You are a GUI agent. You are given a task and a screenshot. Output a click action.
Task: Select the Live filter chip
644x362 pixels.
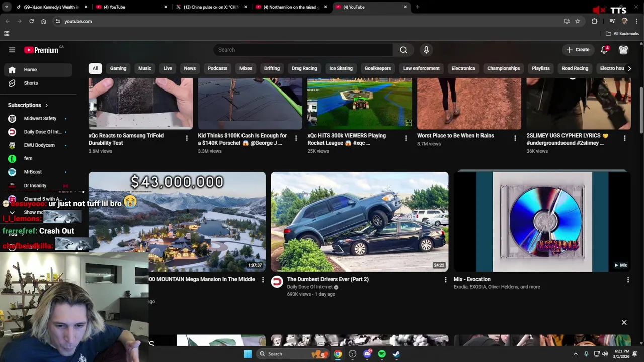168,68
